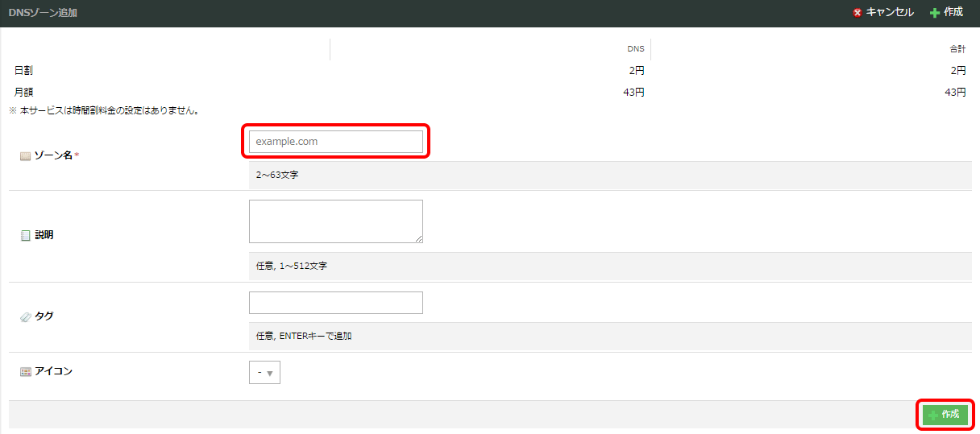Click the 作成 link in top bar
The width and height of the screenshot is (980, 434).
pos(953,13)
